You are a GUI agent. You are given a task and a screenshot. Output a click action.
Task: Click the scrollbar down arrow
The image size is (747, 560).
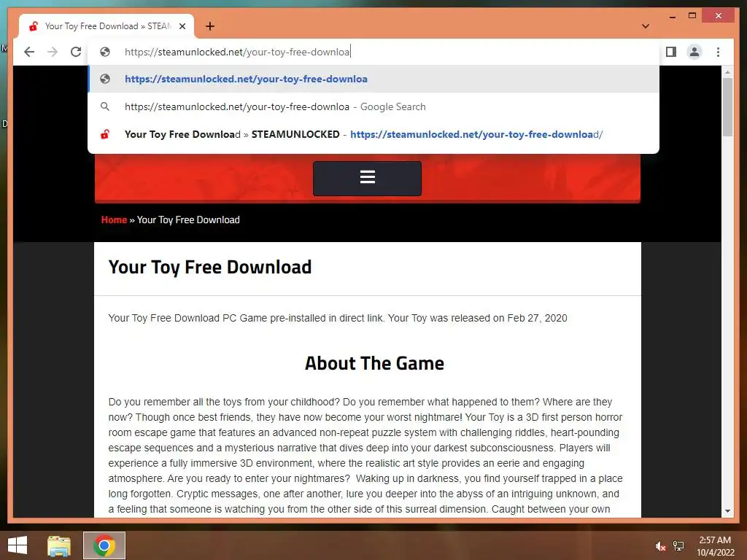[x=727, y=511]
